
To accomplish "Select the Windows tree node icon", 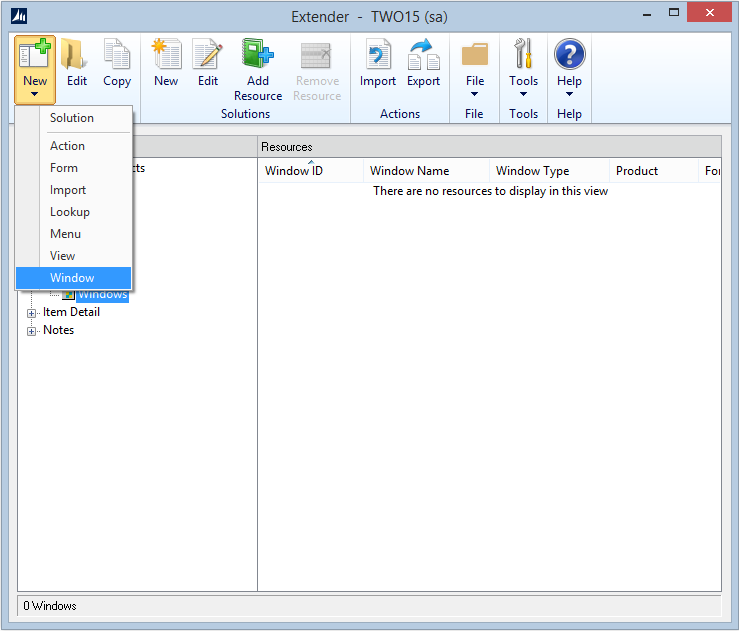I will (x=69, y=295).
